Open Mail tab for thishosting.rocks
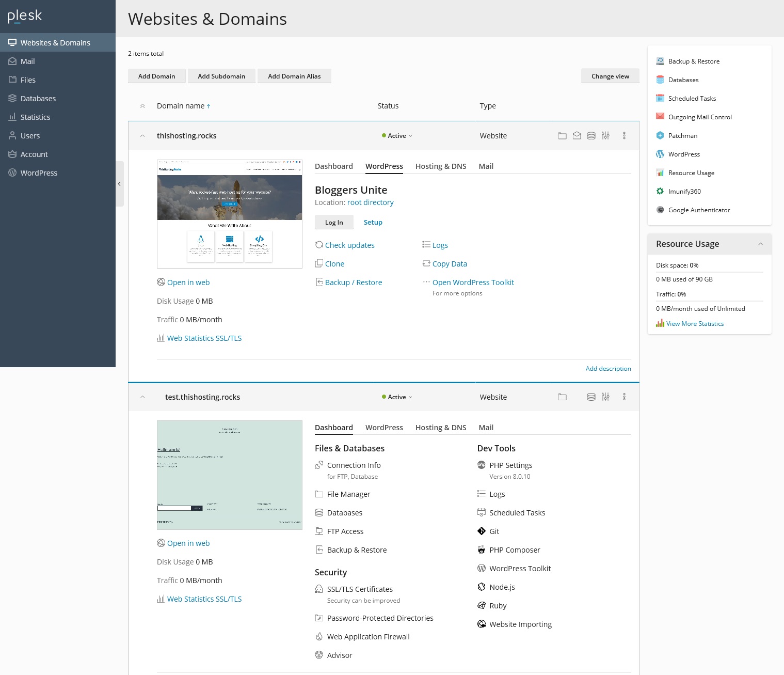Image resolution: width=784 pixels, height=675 pixels. pos(486,166)
